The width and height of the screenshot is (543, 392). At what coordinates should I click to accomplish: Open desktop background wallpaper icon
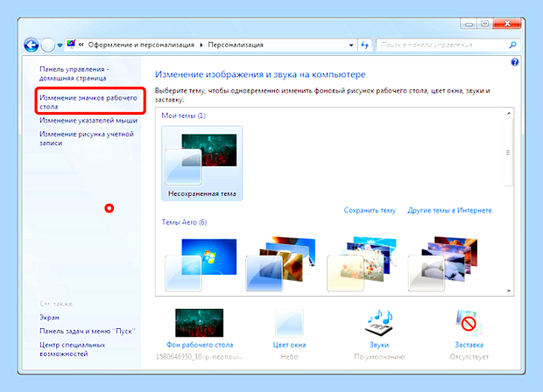coord(199,323)
